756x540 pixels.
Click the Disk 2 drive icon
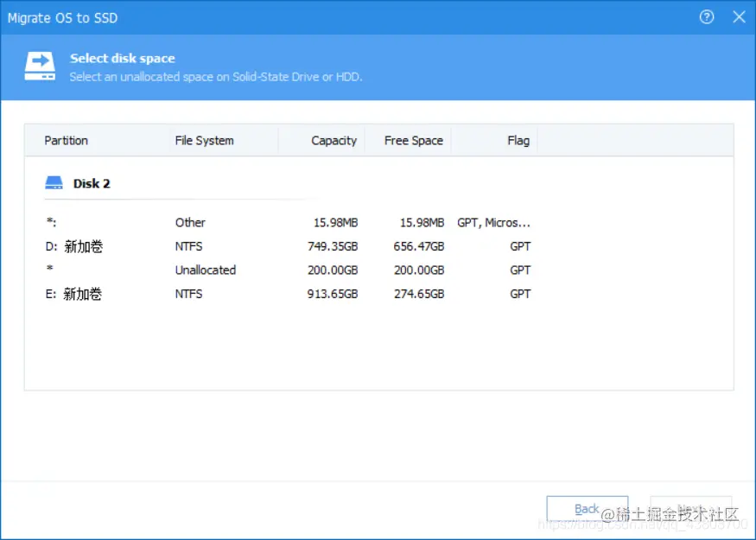click(54, 182)
